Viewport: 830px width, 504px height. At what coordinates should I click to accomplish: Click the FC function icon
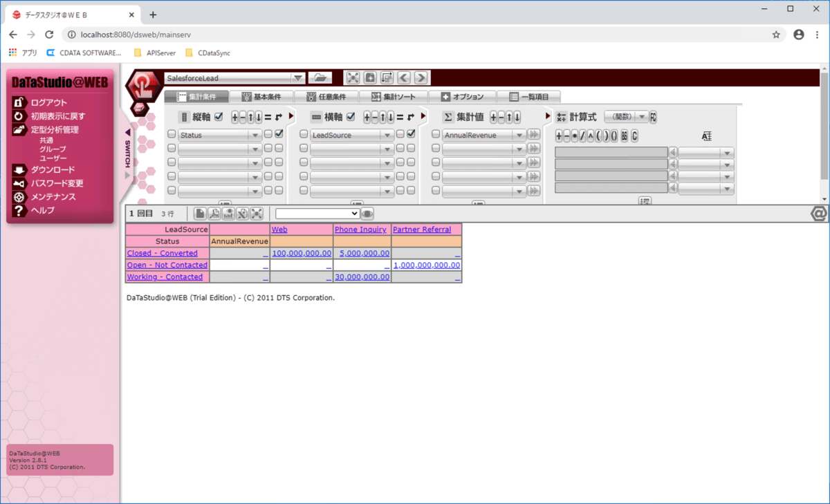pos(654,117)
